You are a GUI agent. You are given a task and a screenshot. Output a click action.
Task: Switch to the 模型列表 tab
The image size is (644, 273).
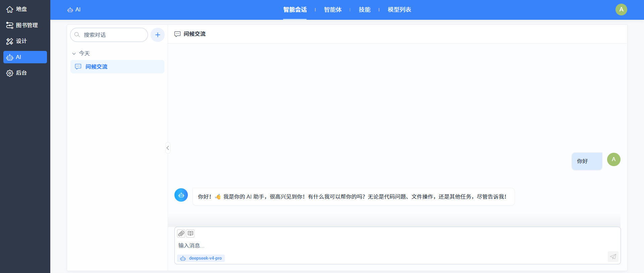pos(399,10)
